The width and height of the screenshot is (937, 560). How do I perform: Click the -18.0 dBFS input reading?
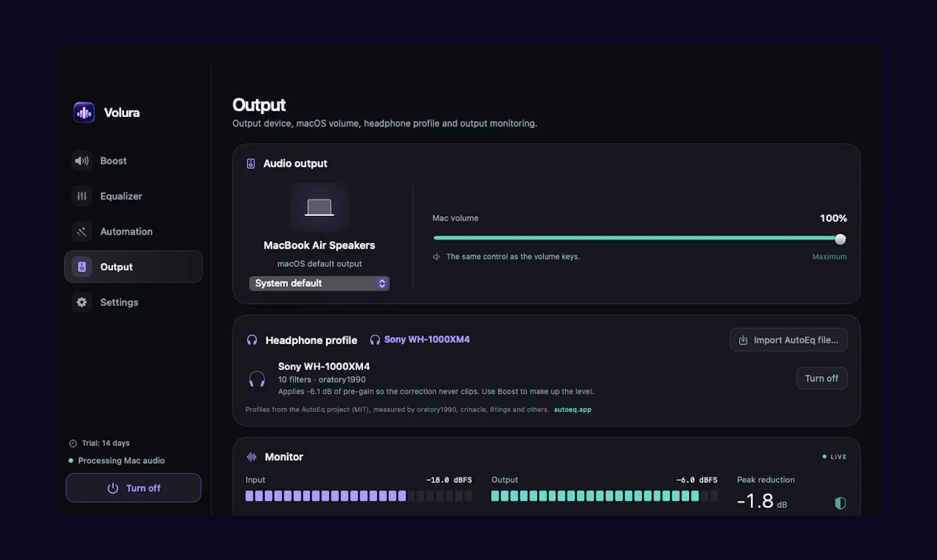(x=449, y=480)
